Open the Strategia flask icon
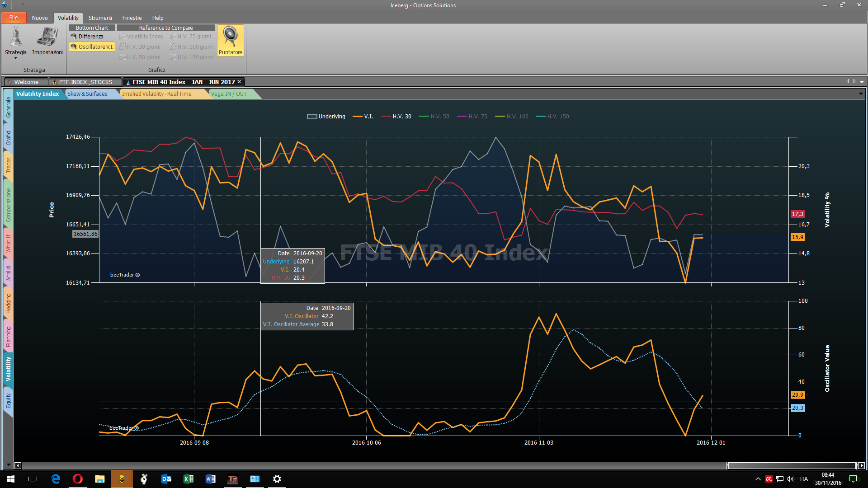This screenshot has width=868, height=488. tap(16, 37)
